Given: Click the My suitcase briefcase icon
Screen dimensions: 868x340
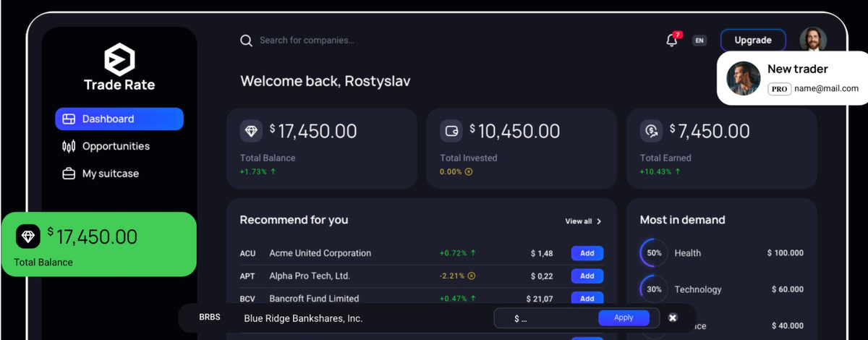Looking at the screenshot, I should [69, 174].
